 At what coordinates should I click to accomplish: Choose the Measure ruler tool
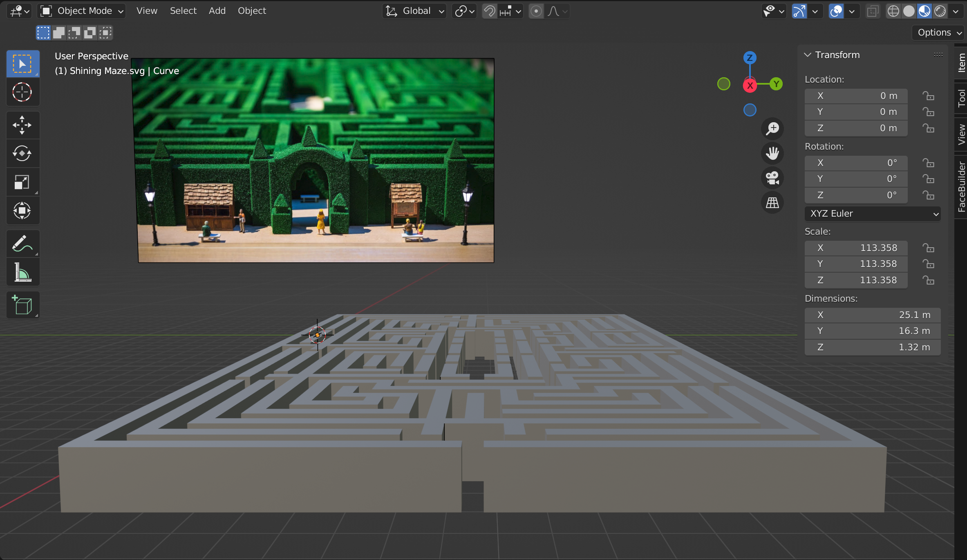22,272
